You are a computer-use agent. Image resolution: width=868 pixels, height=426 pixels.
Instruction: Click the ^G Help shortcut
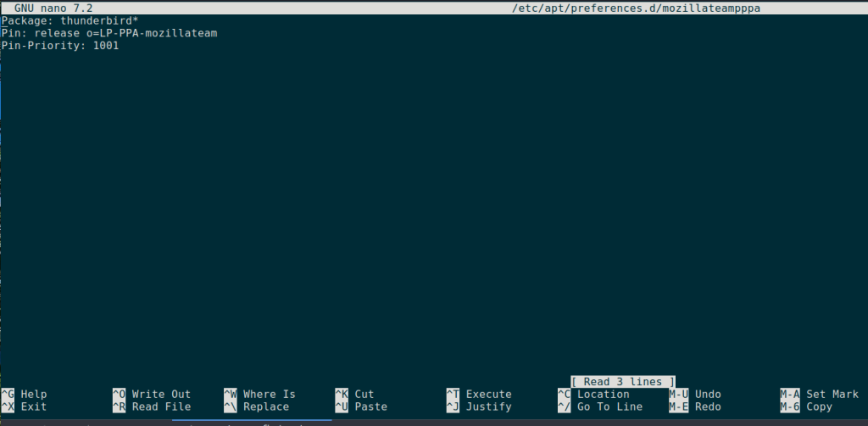[25, 395]
